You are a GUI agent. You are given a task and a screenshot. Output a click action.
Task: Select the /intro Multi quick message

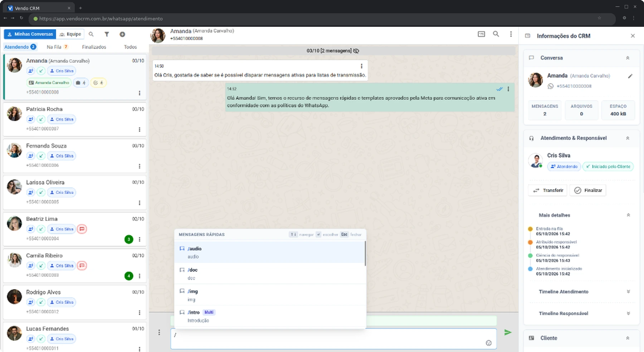point(269,316)
